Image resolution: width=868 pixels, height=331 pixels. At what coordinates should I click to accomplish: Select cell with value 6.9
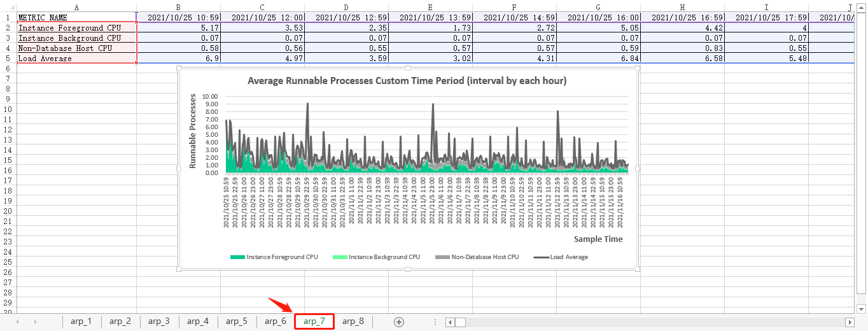pos(178,59)
